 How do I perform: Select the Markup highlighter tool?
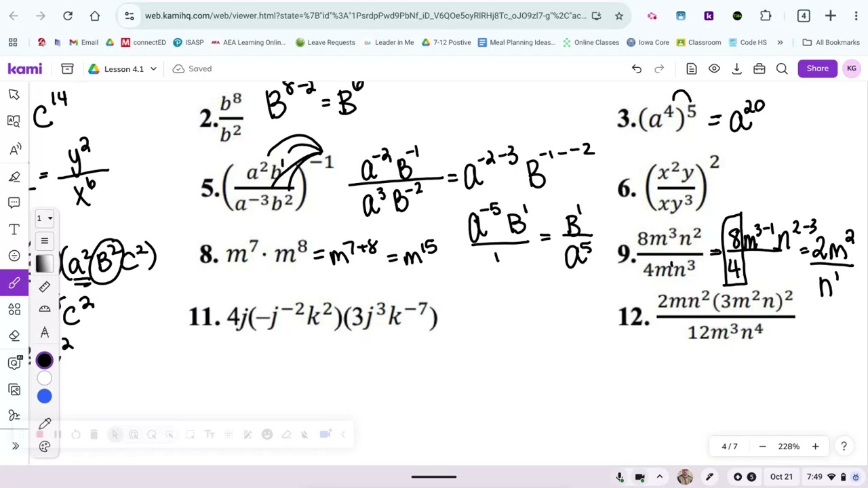coord(14,176)
